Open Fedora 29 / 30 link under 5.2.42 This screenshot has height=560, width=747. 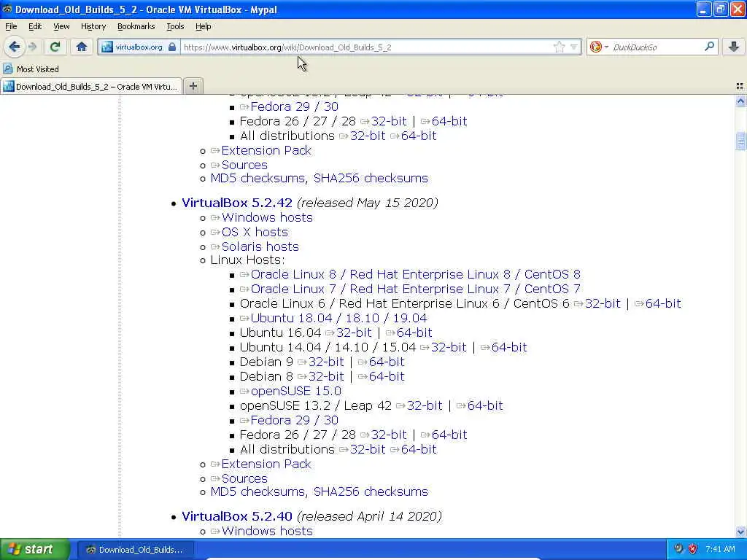[x=295, y=421]
